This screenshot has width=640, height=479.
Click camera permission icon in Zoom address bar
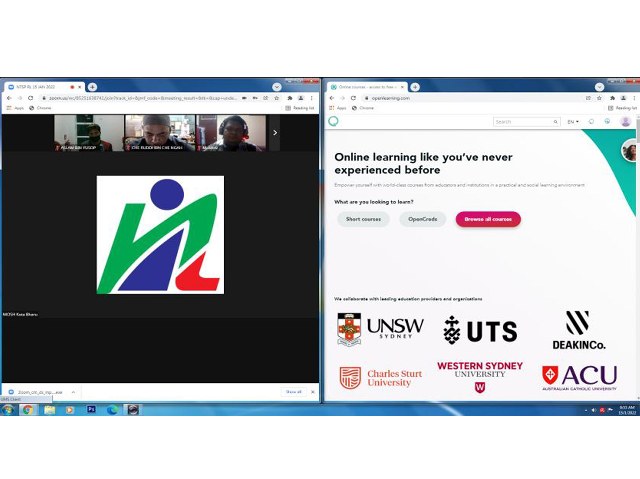(244, 98)
